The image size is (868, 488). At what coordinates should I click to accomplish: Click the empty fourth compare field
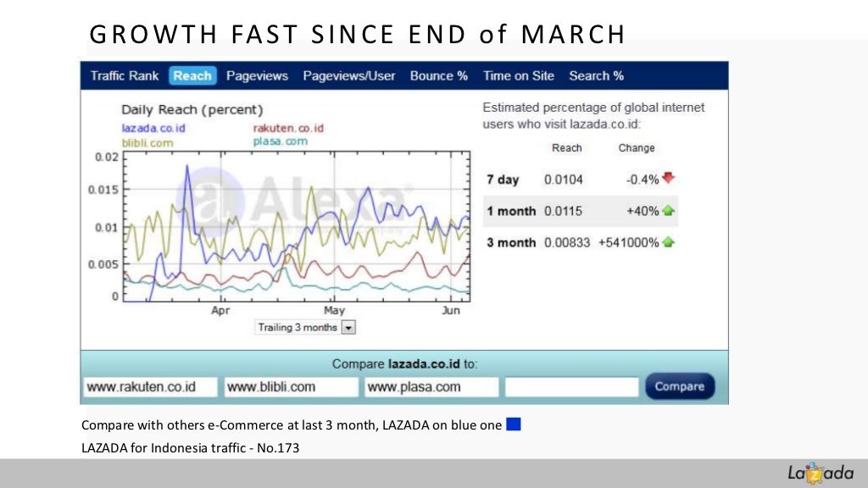click(x=571, y=386)
